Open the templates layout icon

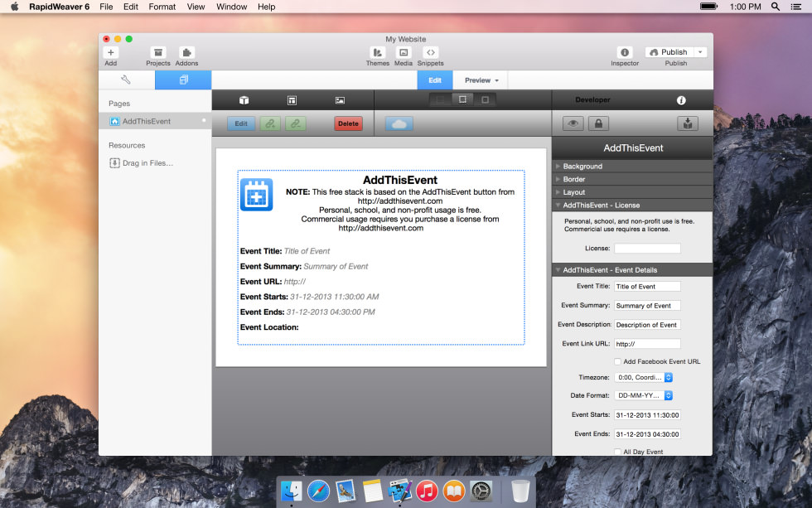pyautogui.click(x=292, y=100)
